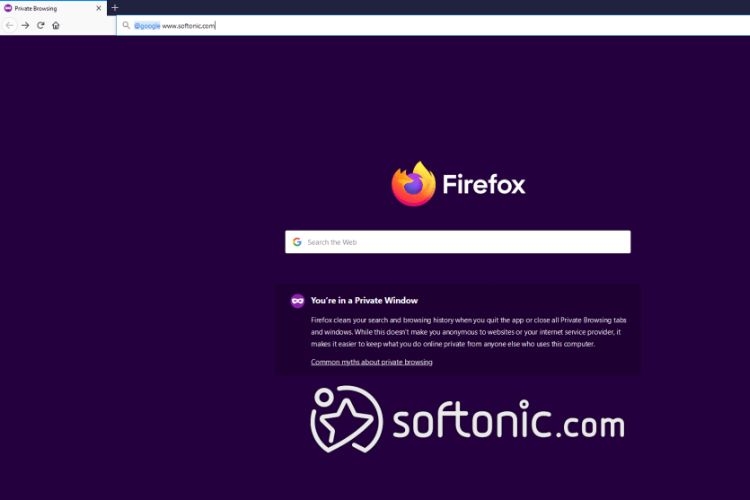Click the Firefox logo
Image resolution: width=750 pixels, height=500 pixels.
click(413, 184)
